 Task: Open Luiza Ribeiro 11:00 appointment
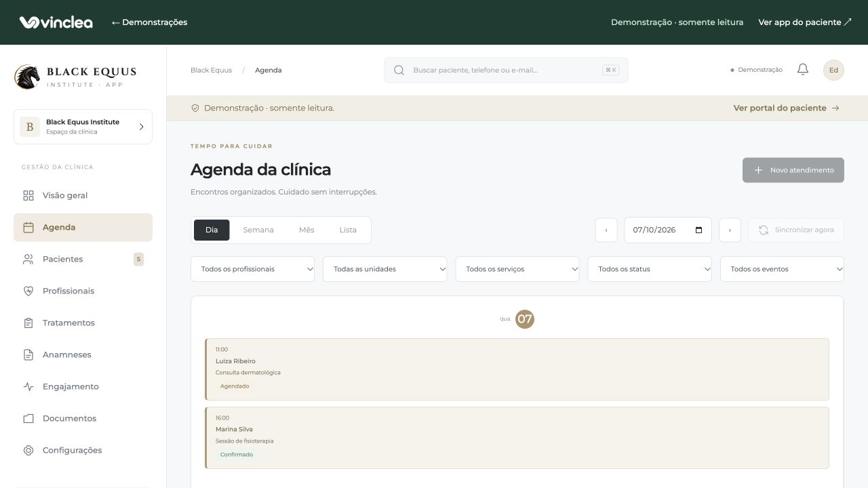(x=517, y=369)
